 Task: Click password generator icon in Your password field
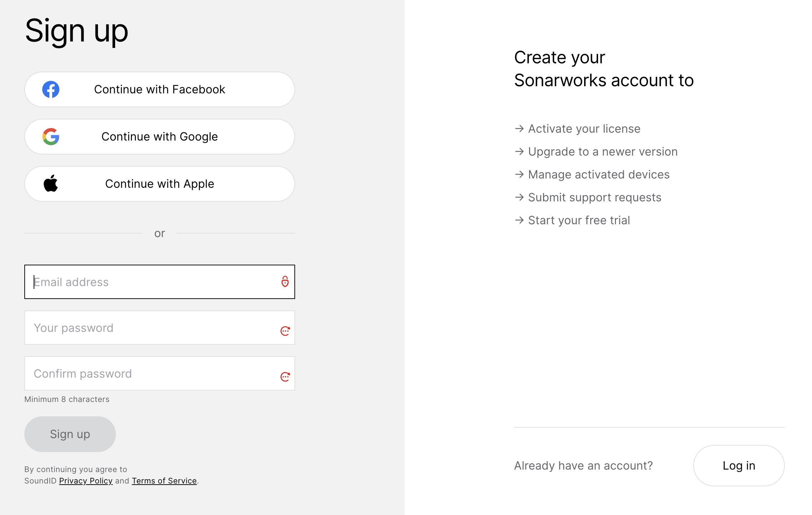[285, 331]
